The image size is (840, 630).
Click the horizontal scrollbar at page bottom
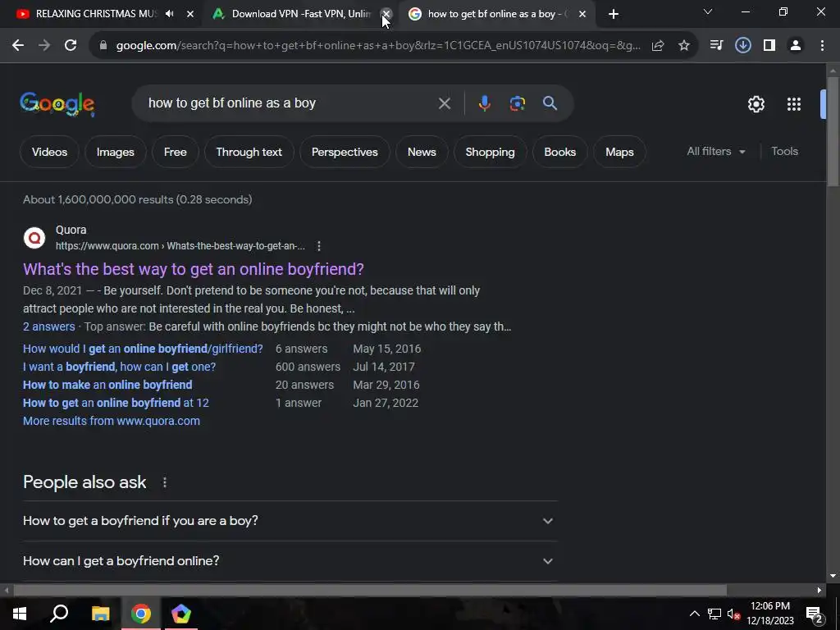(370, 591)
